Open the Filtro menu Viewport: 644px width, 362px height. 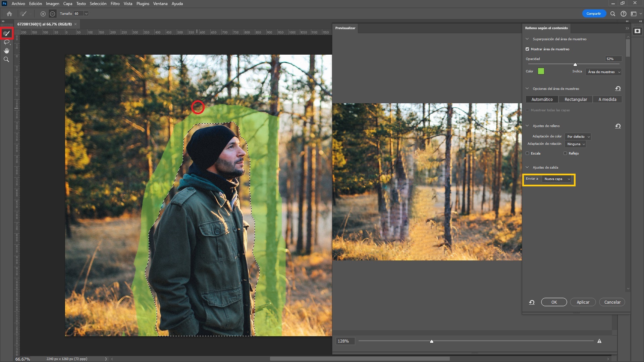click(x=115, y=4)
